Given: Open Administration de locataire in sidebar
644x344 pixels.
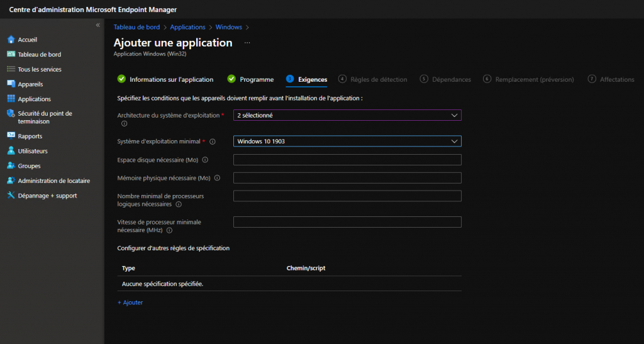Looking at the screenshot, I should 54,180.
